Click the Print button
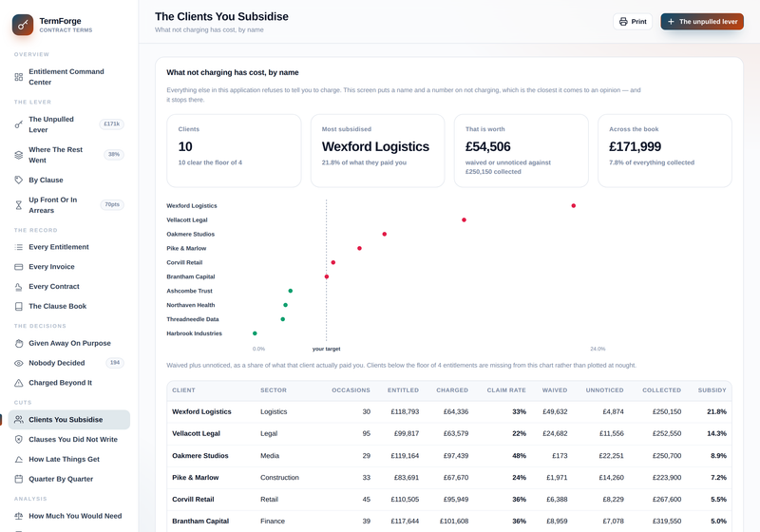 coord(633,21)
